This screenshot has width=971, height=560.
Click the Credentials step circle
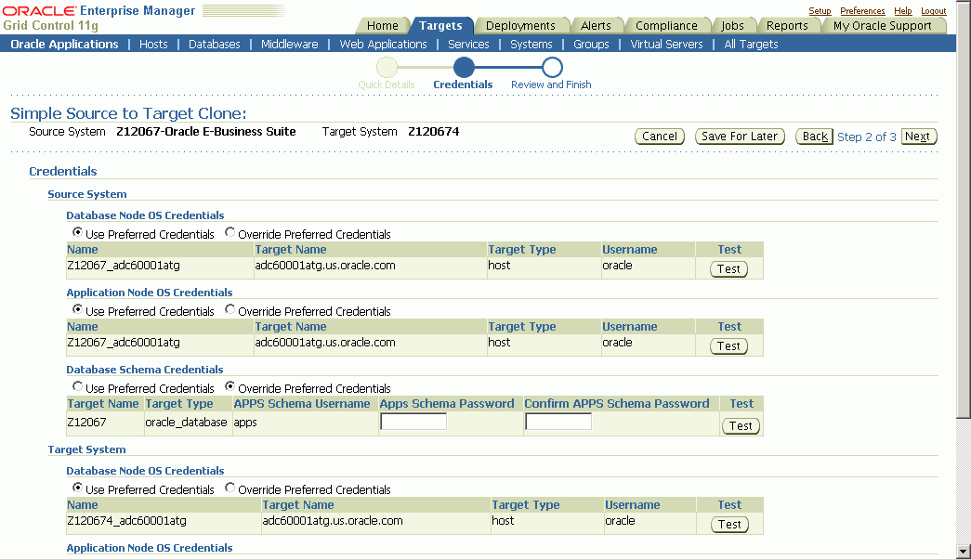[464, 68]
